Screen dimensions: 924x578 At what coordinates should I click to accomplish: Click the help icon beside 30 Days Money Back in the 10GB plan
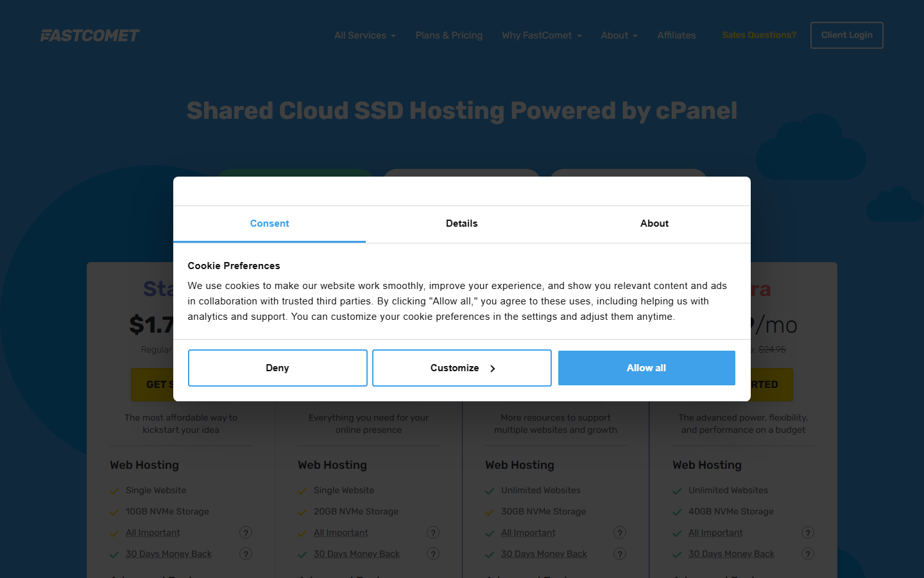pyautogui.click(x=246, y=554)
